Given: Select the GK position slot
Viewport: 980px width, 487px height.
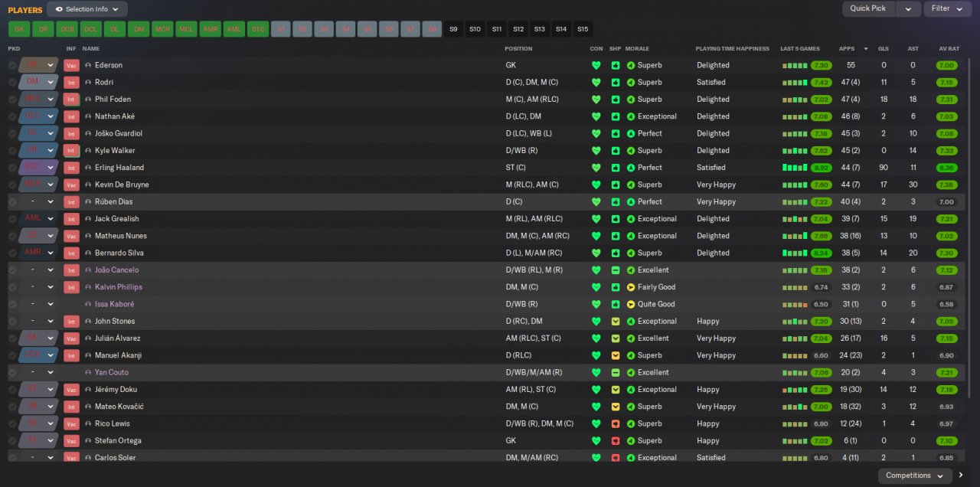Looking at the screenshot, I should (x=19, y=29).
